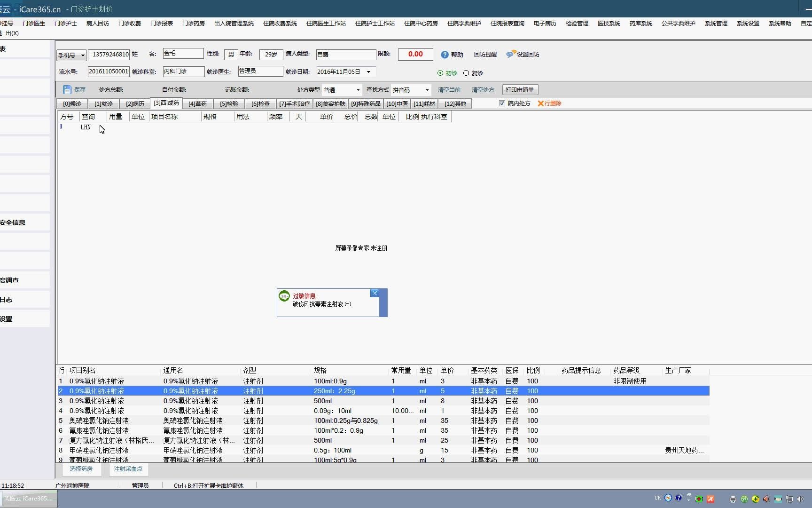Click the speaker volume tray icon
Image resolution: width=812 pixels, height=508 pixels.
click(x=800, y=499)
